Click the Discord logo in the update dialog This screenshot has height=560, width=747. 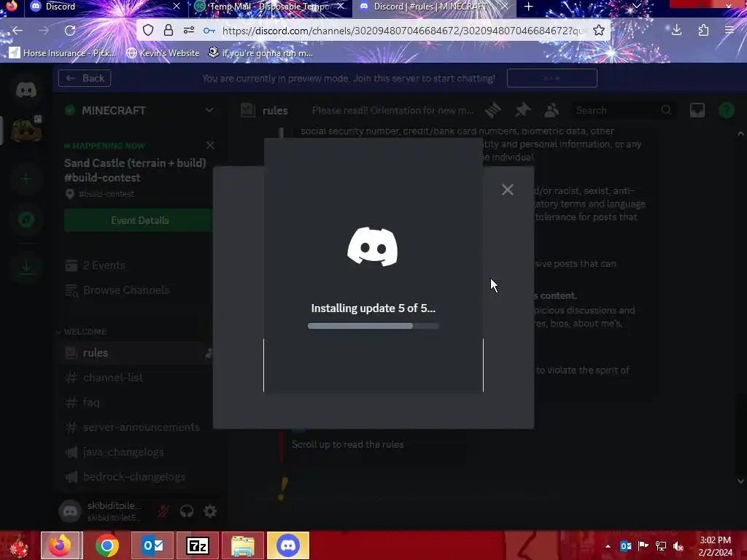[373, 246]
